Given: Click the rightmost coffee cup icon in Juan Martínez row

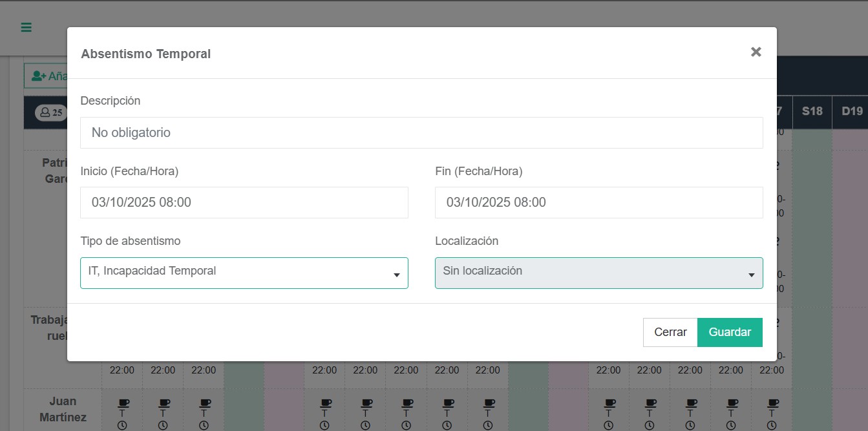Looking at the screenshot, I should coord(772,403).
